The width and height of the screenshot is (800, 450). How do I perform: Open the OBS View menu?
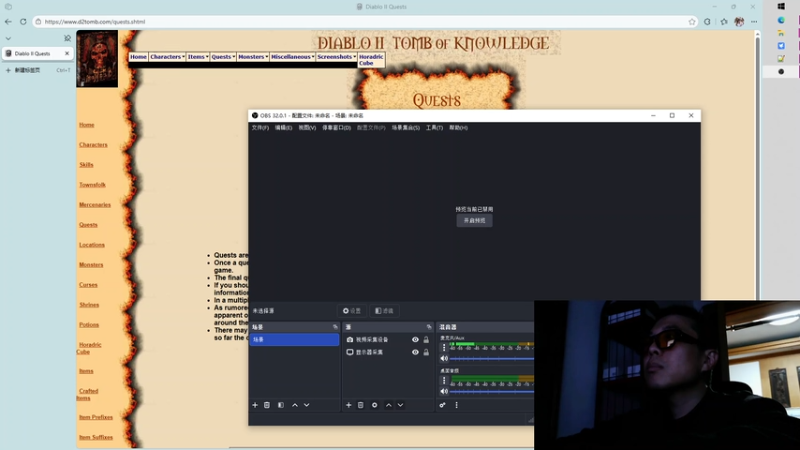tap(307, 128)
